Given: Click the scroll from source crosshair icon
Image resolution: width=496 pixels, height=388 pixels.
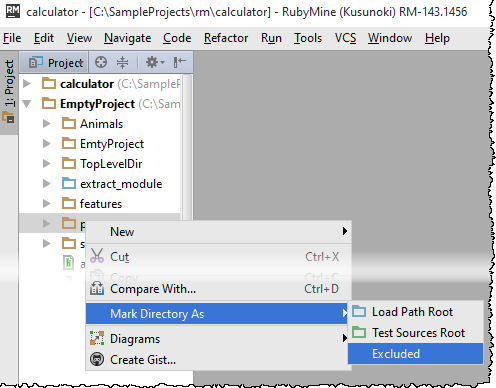Looking at the screenshot, I should (x=101, y=62).
